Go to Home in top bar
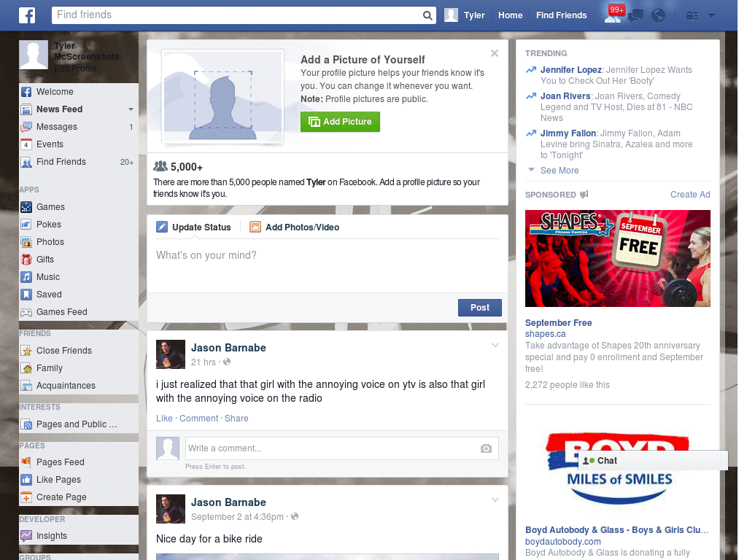The width and height of the screenshot is (747, 560). pos(510,15)
